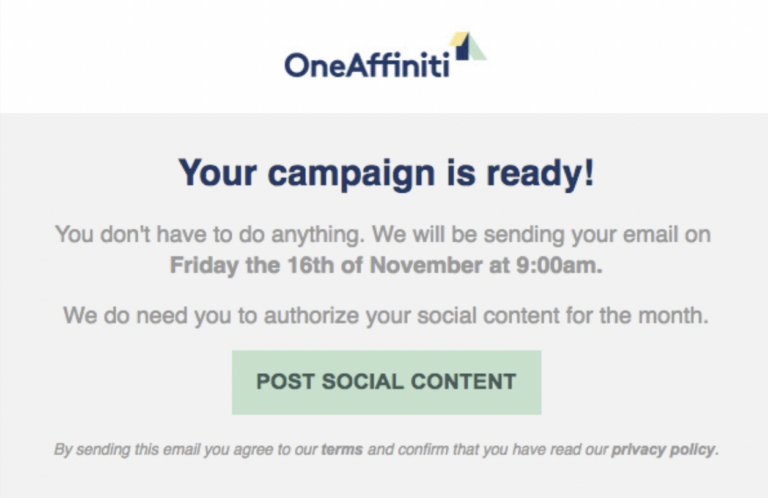Viewport: 768px width, 498px height.
Task: Click the navy block in the logo icon
Action: pyautogui.click(x=463, y=49)
